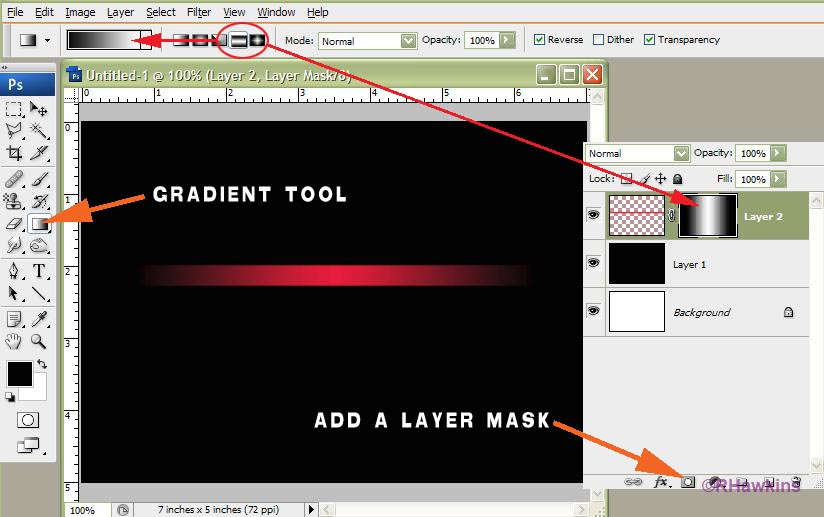
Task: Select the History Brush tool
Action: pos(38,201)
